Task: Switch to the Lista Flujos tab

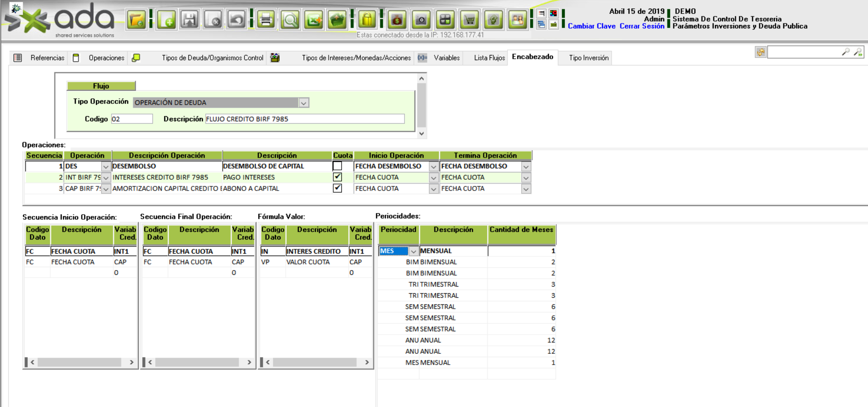Action: pos(489,58)
